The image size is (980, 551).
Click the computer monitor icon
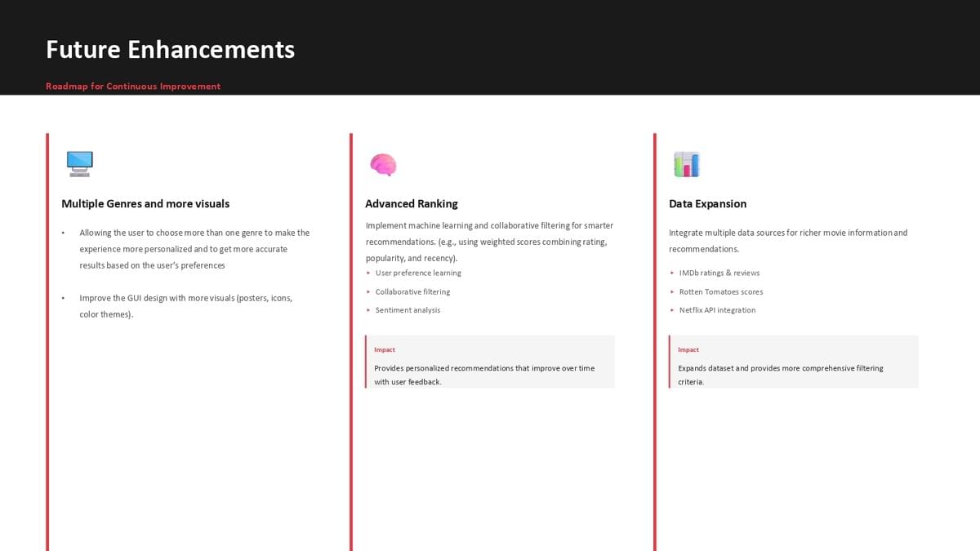click(79, 164)
